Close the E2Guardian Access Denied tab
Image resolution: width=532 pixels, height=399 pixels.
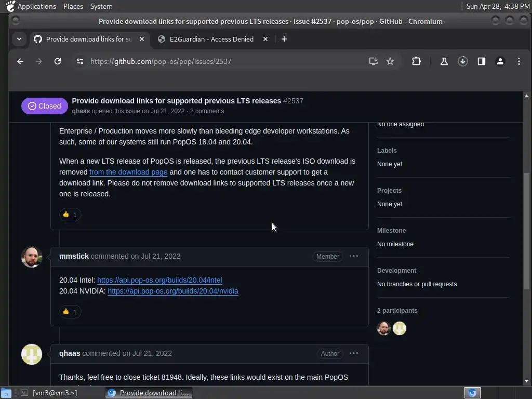point(265,39)
